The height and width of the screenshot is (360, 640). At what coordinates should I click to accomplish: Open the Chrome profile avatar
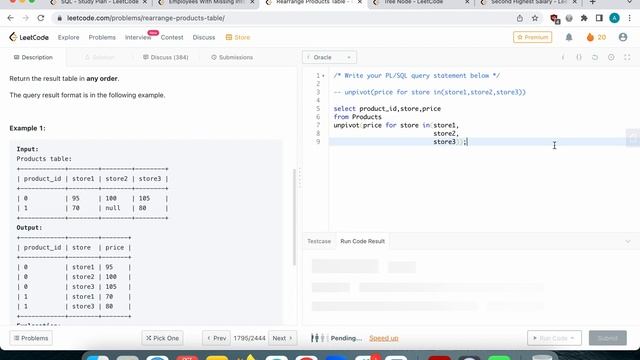point(614,18)
